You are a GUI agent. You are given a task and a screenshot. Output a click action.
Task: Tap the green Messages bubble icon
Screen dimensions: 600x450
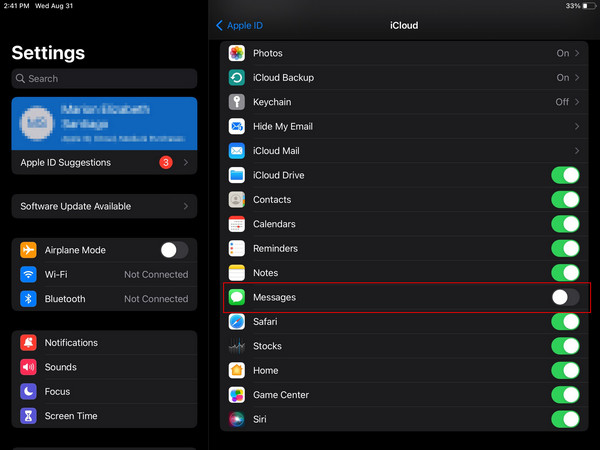[x=236, y=297]
